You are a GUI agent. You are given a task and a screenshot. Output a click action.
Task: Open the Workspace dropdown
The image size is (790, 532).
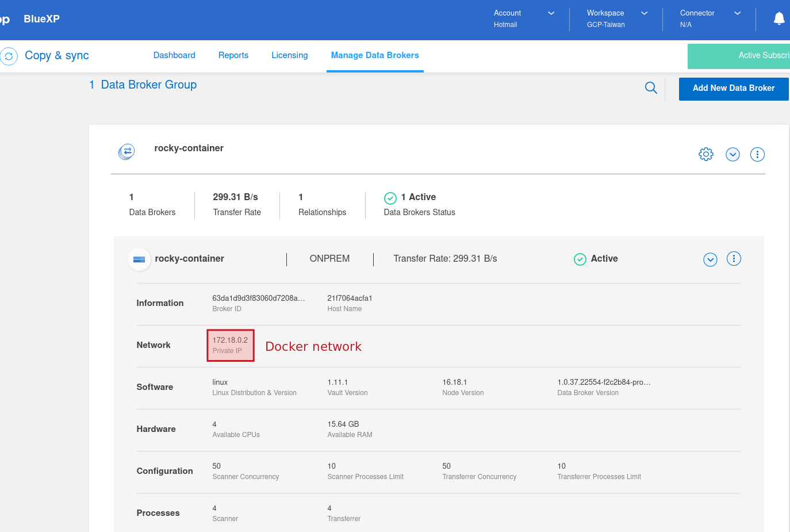617,18
